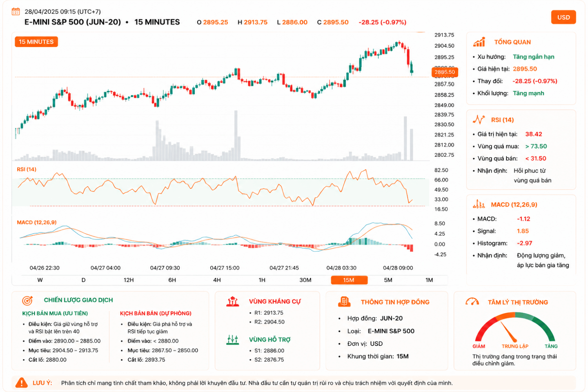This screenshot has width=588, height=392.
Task: Click the Kịch Bản Mua (Ưu Tiên) heading
Action: (55, 313)
